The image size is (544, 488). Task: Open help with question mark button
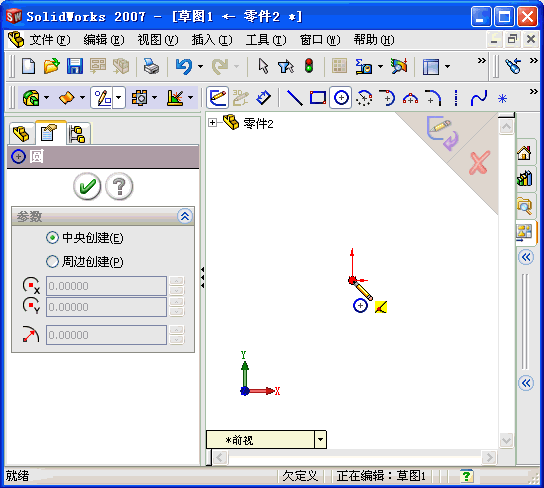tap(119, 187)
